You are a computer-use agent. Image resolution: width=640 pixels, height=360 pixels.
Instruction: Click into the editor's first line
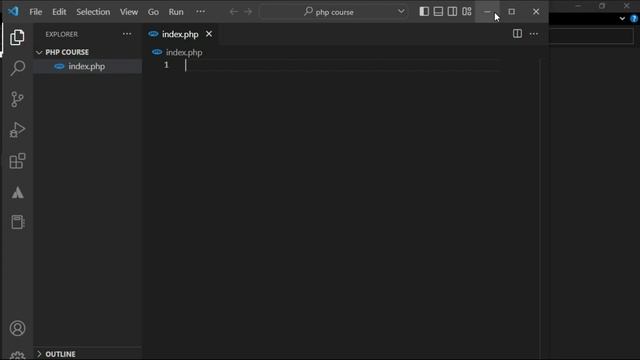[343, 65]
